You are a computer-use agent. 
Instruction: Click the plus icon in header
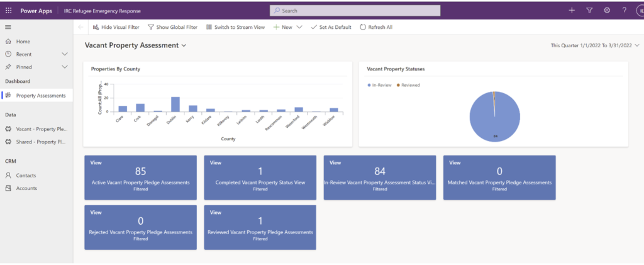point(571,11)
